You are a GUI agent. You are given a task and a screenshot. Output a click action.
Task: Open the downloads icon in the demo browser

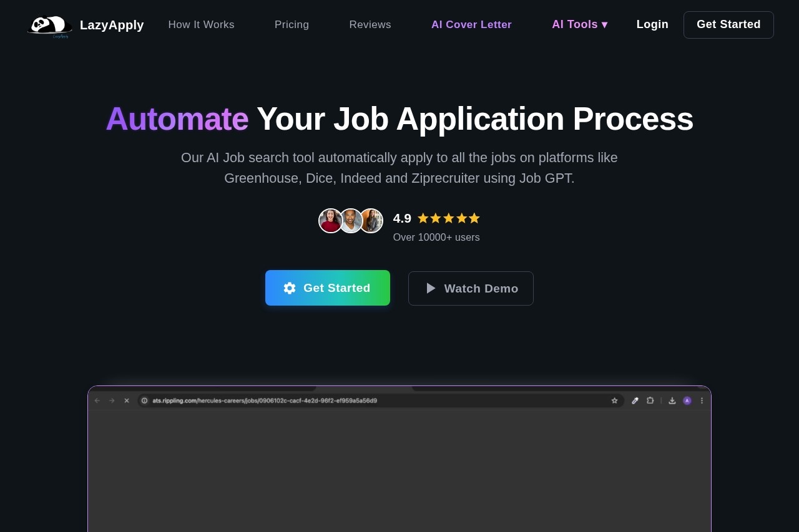(x=672, y=400)
